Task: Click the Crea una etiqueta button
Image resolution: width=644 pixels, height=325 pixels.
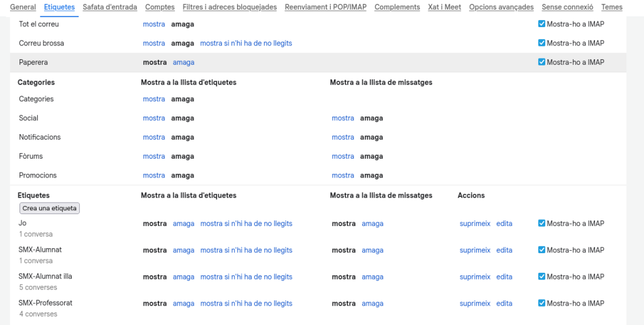Action: click(50, 208)
